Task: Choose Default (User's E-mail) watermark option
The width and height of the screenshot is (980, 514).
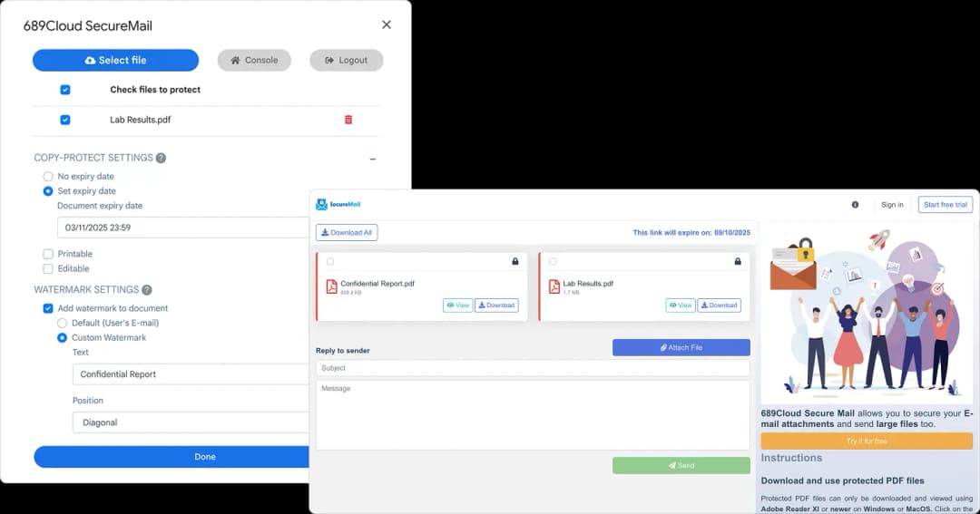Action: tap(62, 323)
